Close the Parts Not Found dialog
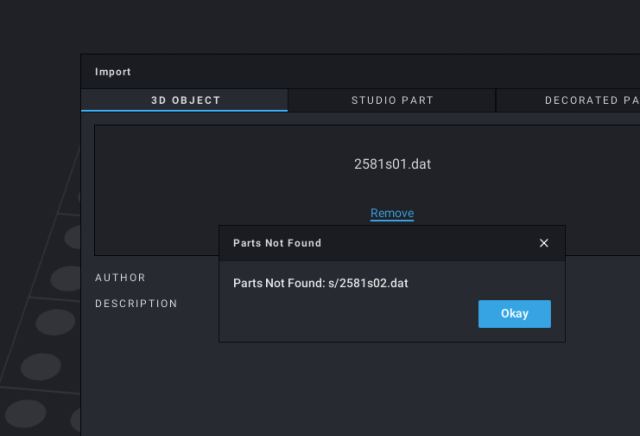Image resolution: width=640 pixels, height=436 pixels. pyautogui.click(x=544, y=243)
